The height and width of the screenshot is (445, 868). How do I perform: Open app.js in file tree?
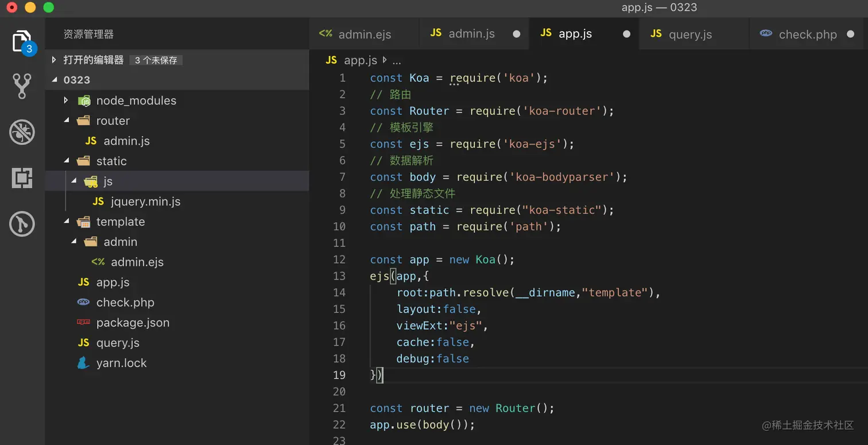177,282
